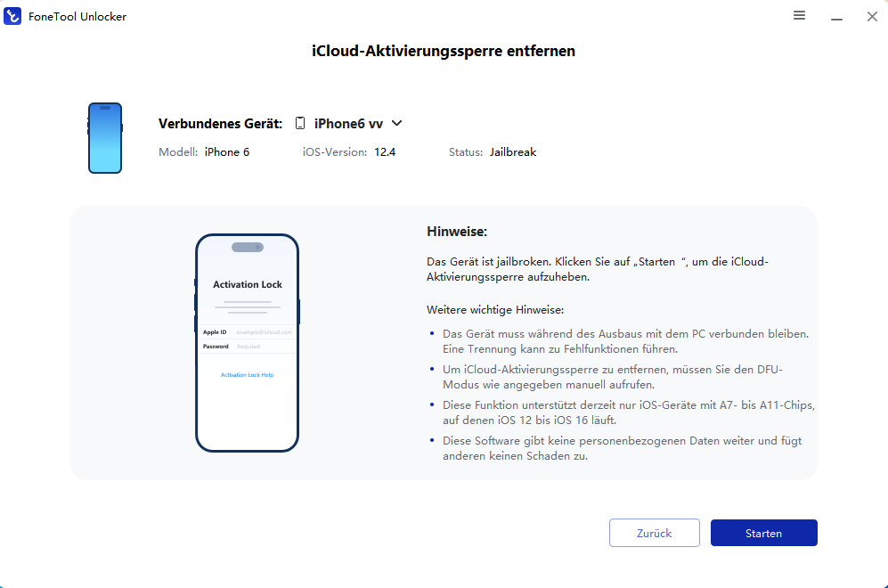
Task: Select the iPhone6 vv device name
Action: click(x=348, y=124)
